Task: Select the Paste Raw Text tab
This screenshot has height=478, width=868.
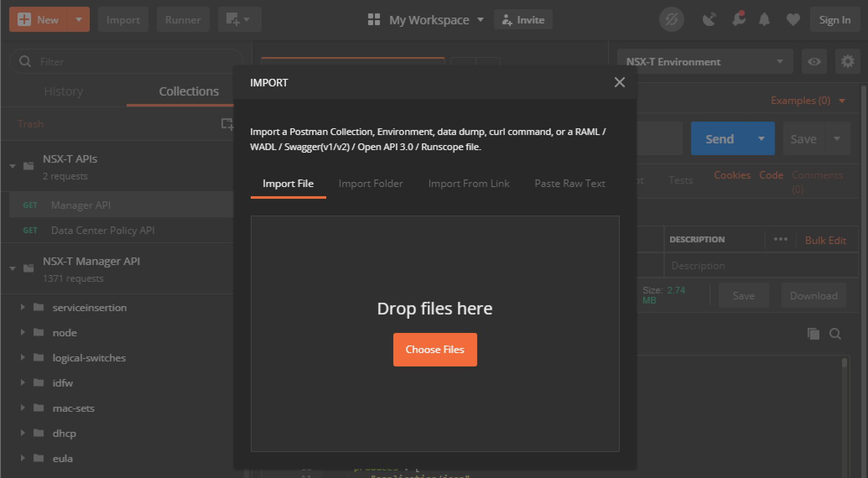Action: pos(569,184)
